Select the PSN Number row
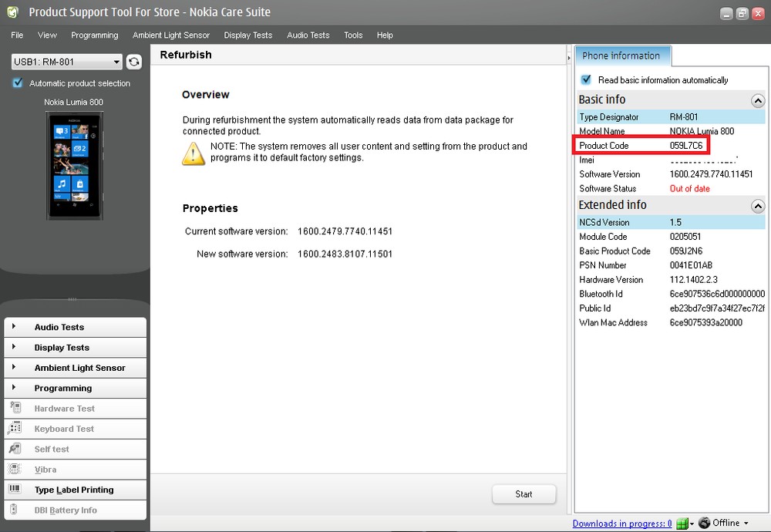Image resolution: width=771 pixels, height=532 pixels. click(671, 265)
